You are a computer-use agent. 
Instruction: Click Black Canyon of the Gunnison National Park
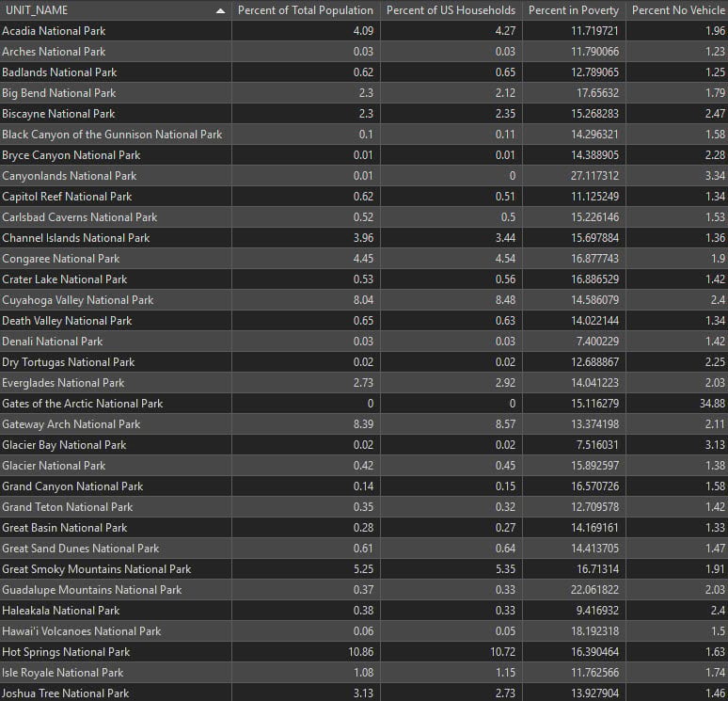(112, 135)
